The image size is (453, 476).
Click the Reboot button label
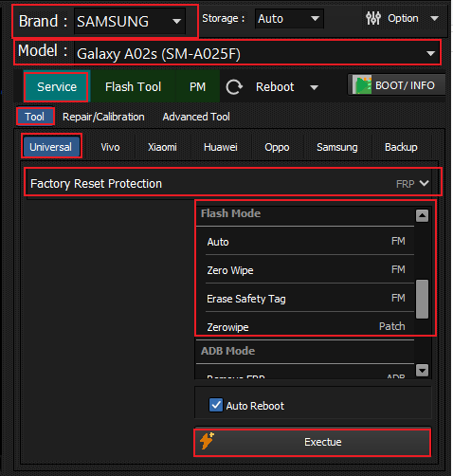tap(275, 87)
